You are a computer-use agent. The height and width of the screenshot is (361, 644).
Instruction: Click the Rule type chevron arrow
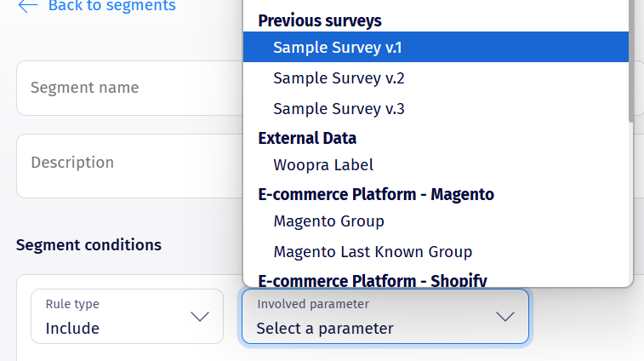(x=200, y=317)
